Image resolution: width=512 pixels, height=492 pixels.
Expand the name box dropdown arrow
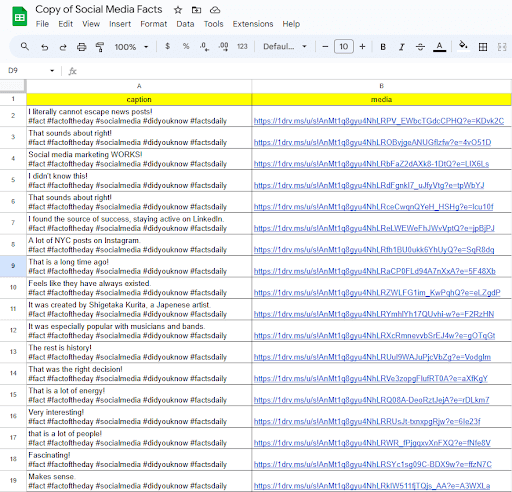(52, 71)
